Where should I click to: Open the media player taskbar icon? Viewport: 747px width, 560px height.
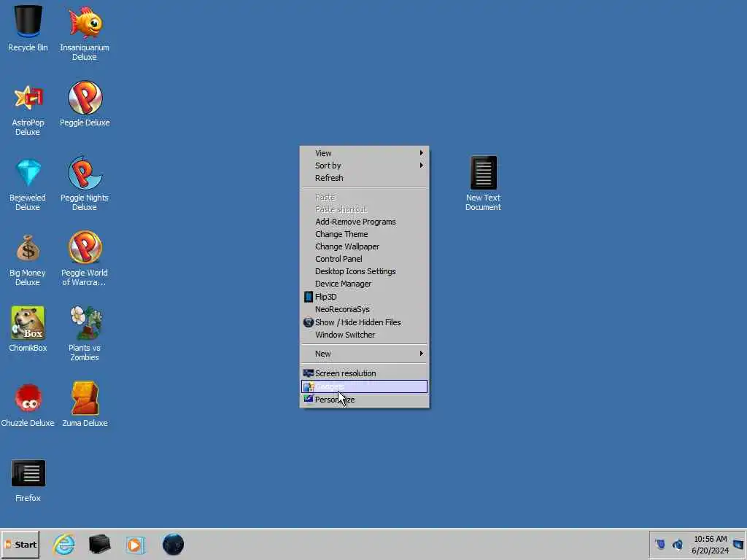(135, 545)
